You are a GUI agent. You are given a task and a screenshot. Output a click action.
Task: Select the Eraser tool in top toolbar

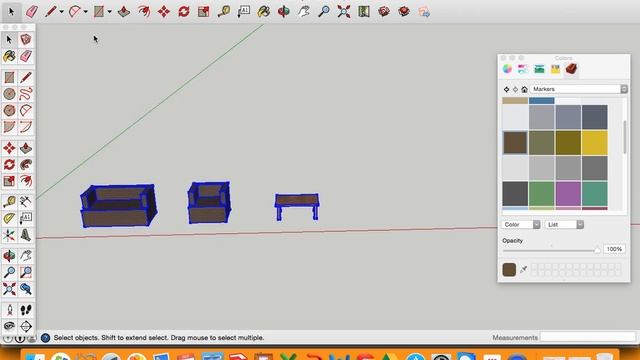[x=31, y=11]
